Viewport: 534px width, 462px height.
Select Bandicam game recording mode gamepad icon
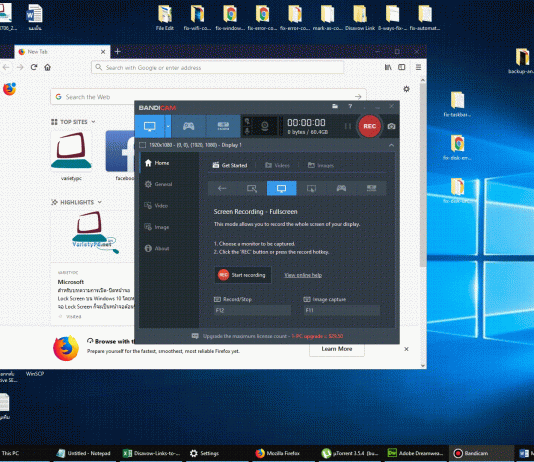coord(188,126)
